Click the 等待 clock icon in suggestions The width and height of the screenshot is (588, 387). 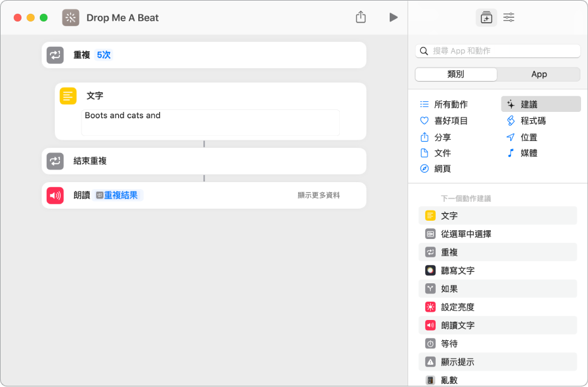tap(430, 344)
